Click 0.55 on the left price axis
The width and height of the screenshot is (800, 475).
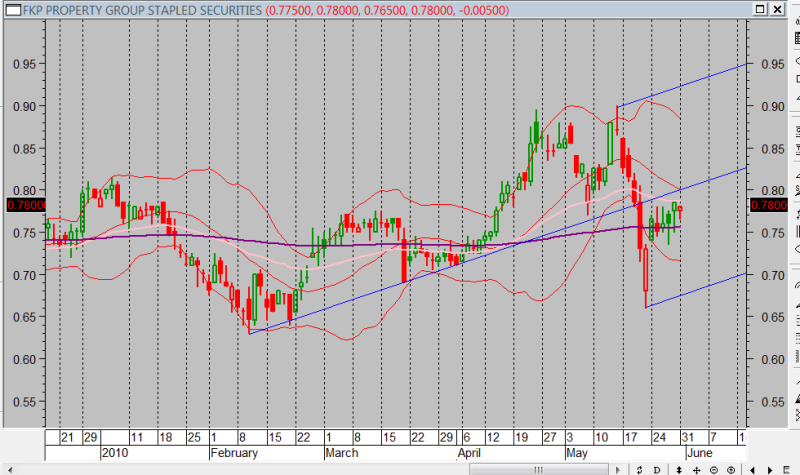[24, 402]
